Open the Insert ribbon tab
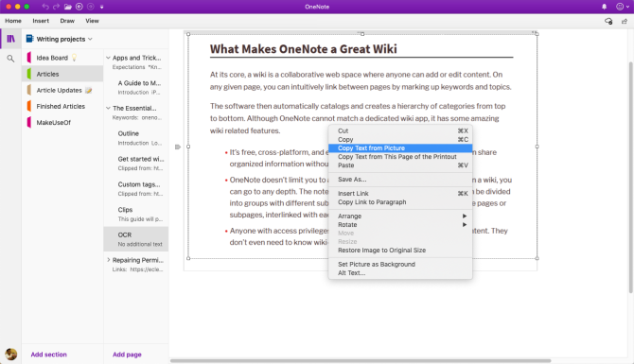This screenshot has width=634, height=364. coord(41,21)
